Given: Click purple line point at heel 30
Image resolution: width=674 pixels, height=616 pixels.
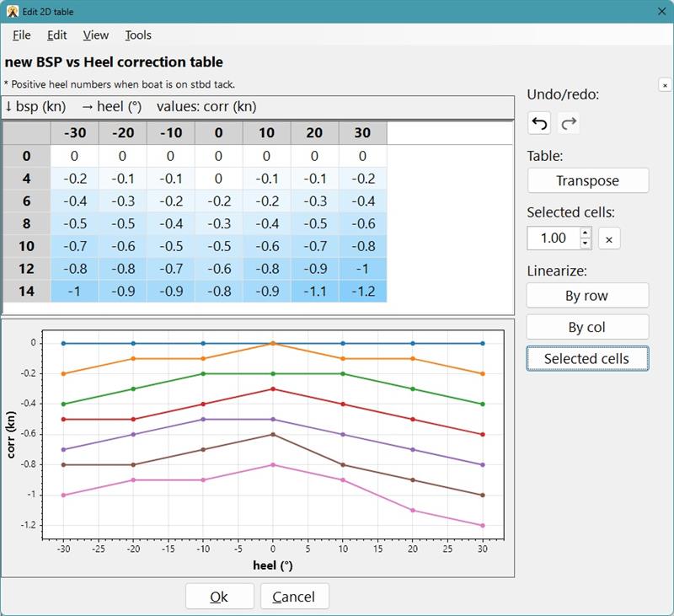Looking at the screenshot, I should [482, 464].
